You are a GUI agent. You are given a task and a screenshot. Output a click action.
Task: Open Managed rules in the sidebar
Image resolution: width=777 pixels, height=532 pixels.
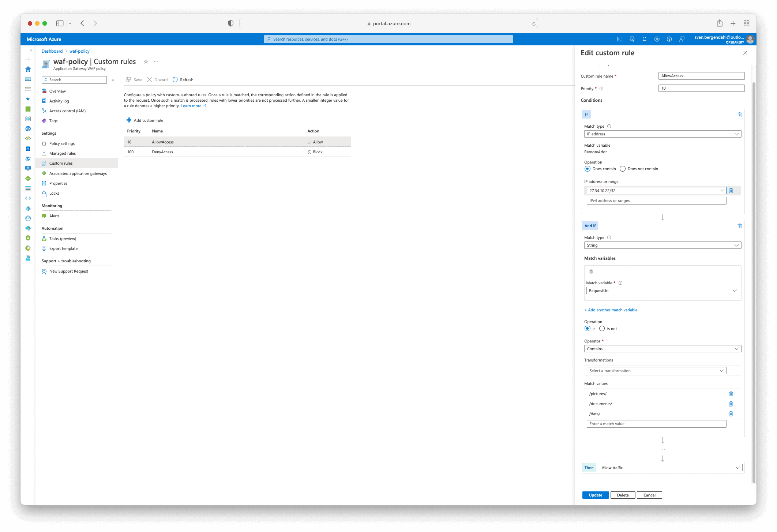pos(63,154)
